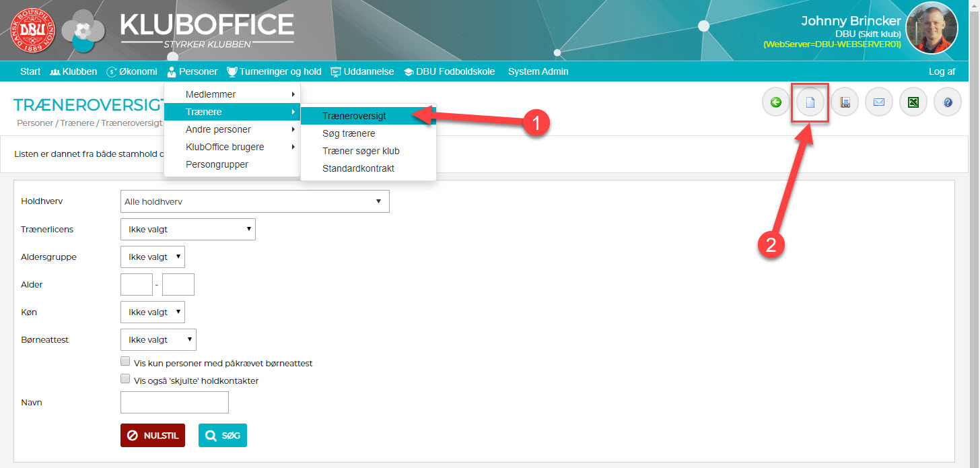980x468 pixels.
Task: Click the new blank document icon
Action: 810,102
